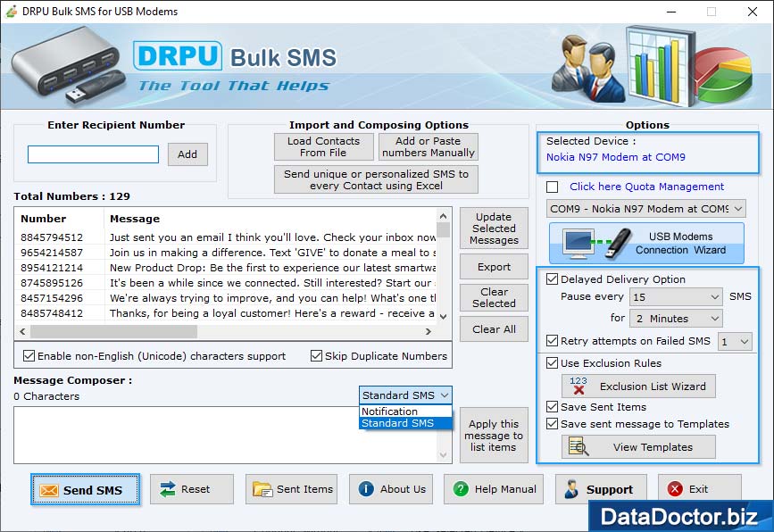Viewport: 774px width, 532px height.
Task: Click the horizontal scroll right arrow
Action: 429,332
